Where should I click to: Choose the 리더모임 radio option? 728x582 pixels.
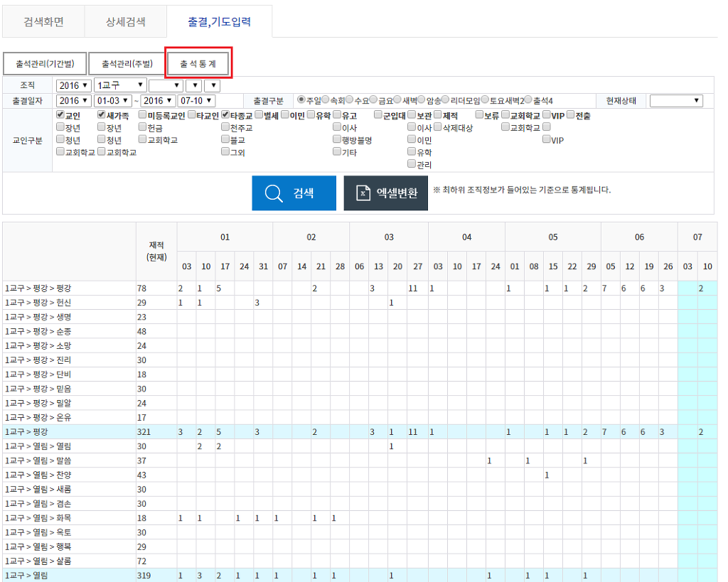(446, 100)
